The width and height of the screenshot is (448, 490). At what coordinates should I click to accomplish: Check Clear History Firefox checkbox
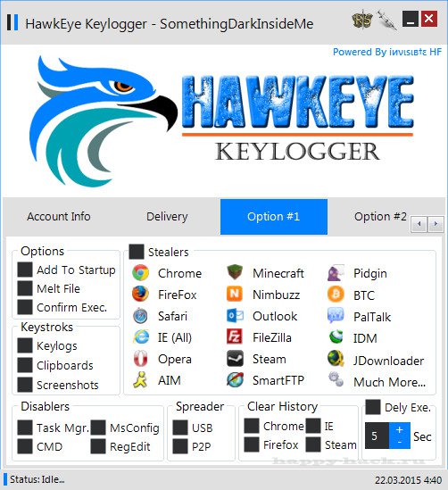click(252, 444)
